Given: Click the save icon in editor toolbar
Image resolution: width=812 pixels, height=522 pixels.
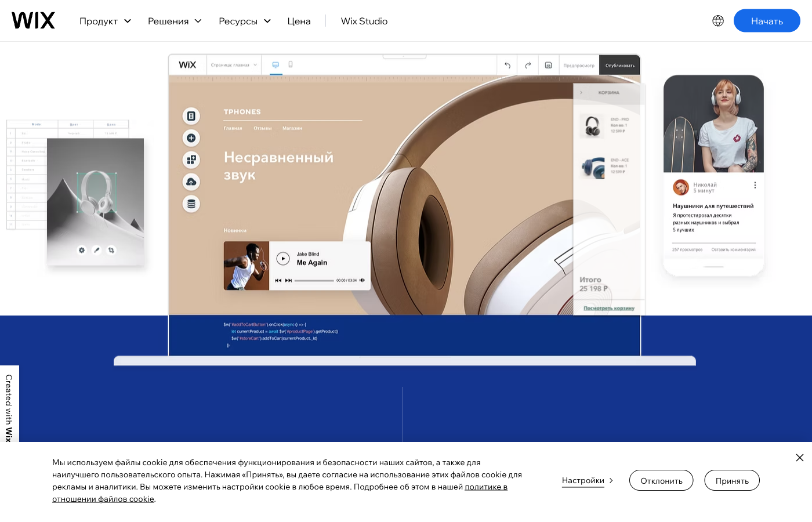Looking at the screenshot, I should [548, 66].
